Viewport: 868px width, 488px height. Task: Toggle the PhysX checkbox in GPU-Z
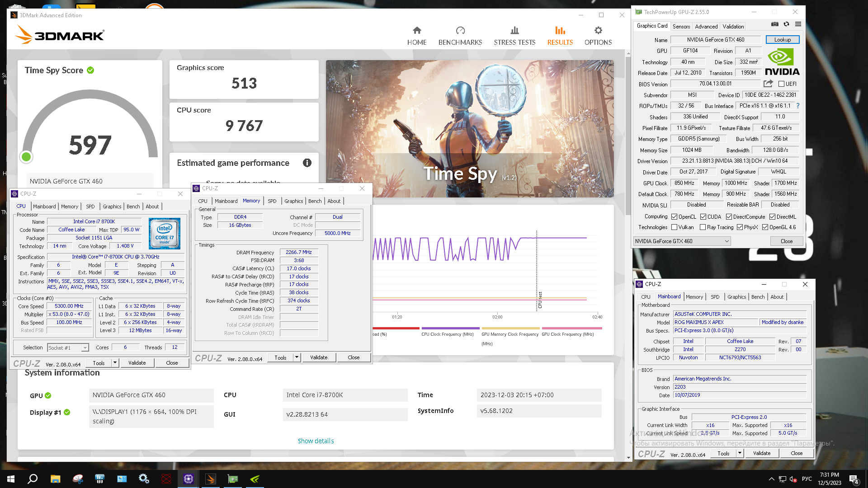(x=740, y=227)
